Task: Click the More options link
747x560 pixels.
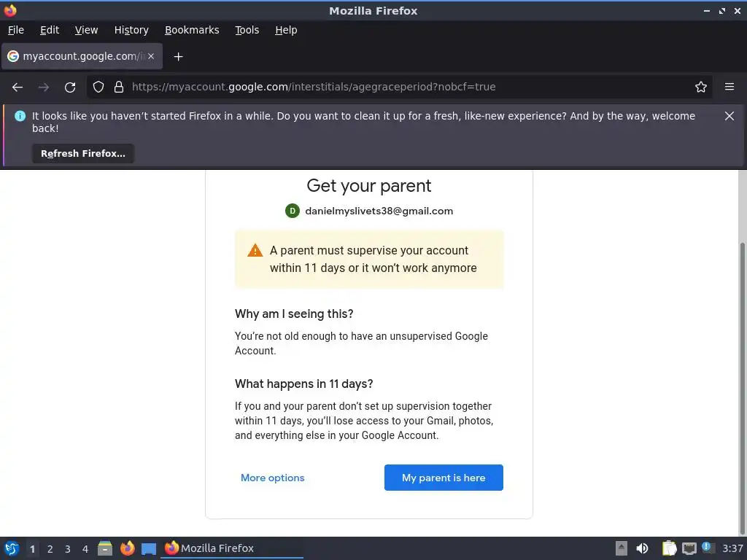Action: click(273, 478)
